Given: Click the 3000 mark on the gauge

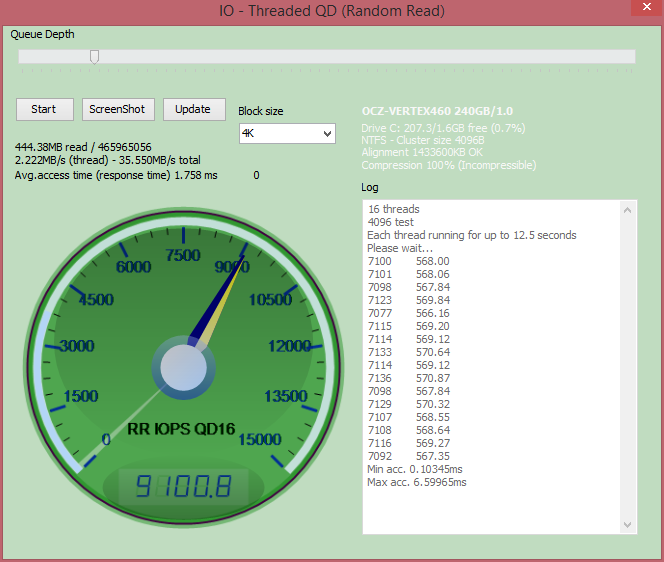Looking at the screenshot, I should tap(77, 346).
